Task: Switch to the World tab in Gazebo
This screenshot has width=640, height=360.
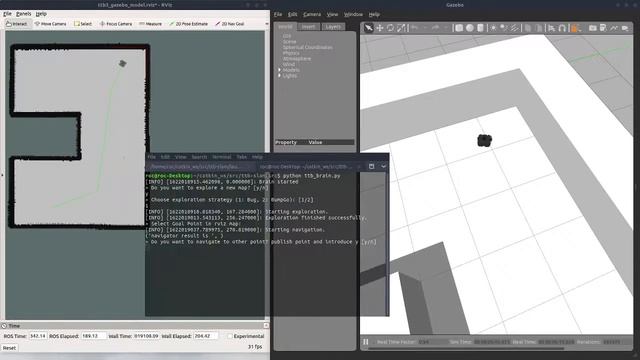Action: pyautogui.click(x=285, y=27)
